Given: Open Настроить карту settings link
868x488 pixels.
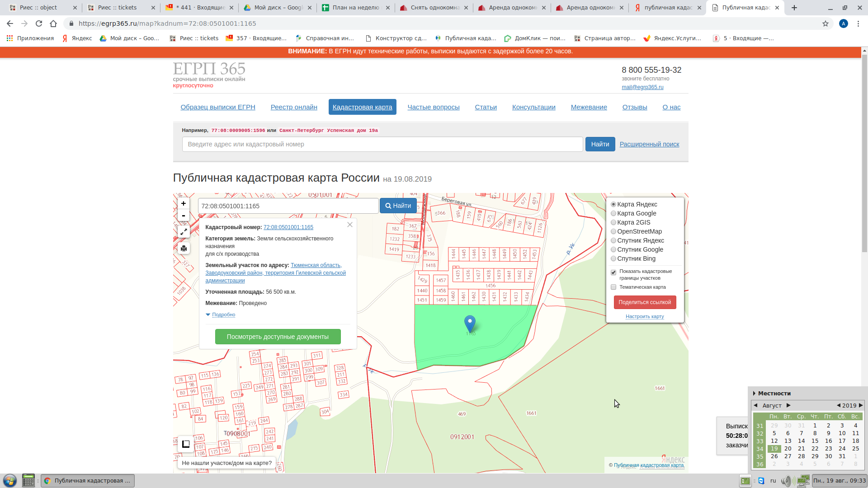Looking at the screenshot, I should click(x=645, y=316).
